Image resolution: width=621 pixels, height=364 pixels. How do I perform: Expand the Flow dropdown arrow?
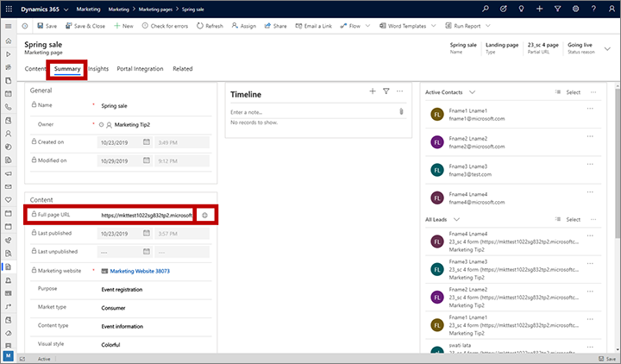pos(368,26)
